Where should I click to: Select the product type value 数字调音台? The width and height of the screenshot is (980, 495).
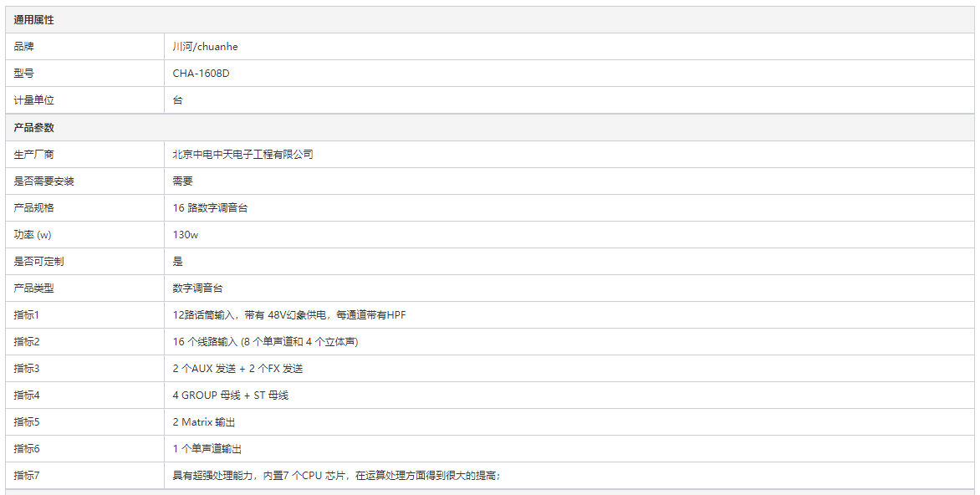point(197,288)
